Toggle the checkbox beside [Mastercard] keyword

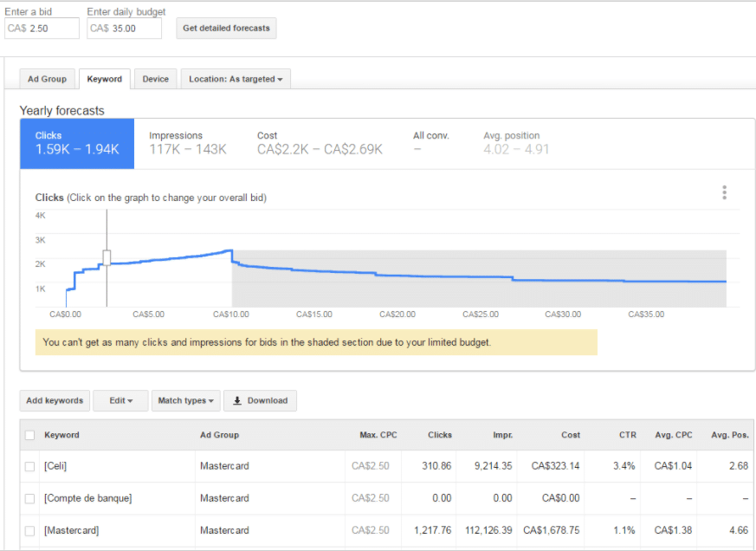click(x=29, y=530)
